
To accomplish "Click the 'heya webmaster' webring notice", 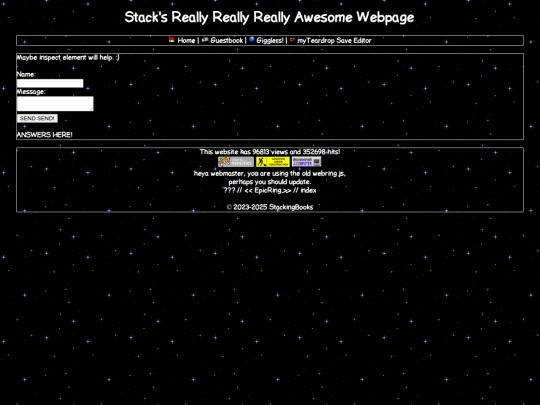I will coord(270,178).
